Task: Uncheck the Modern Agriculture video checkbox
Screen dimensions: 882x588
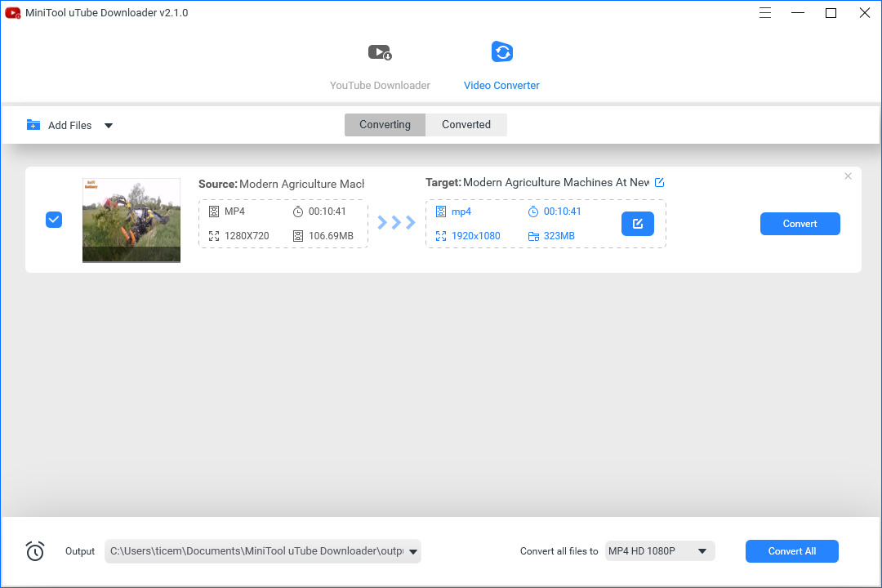Action: click(54, 220)
